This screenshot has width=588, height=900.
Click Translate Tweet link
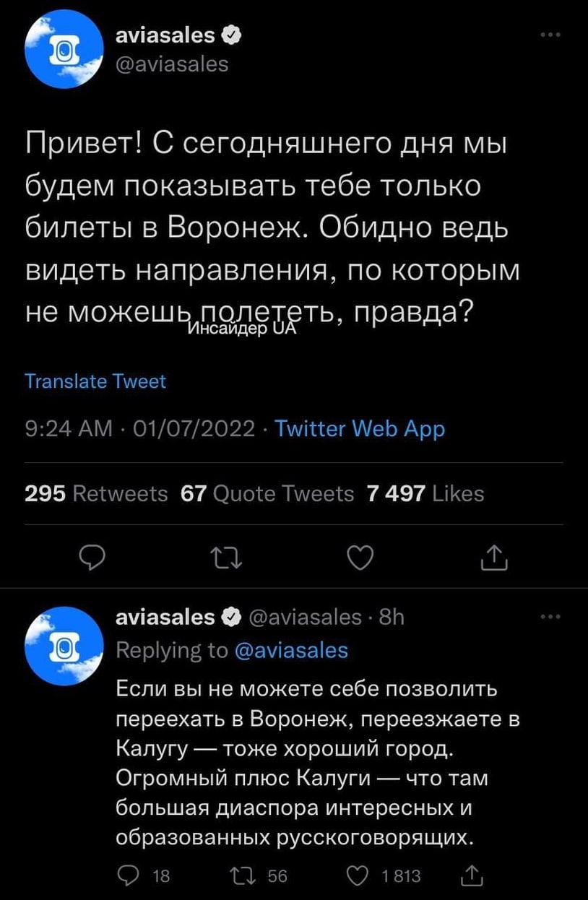(x=95, y=381)
